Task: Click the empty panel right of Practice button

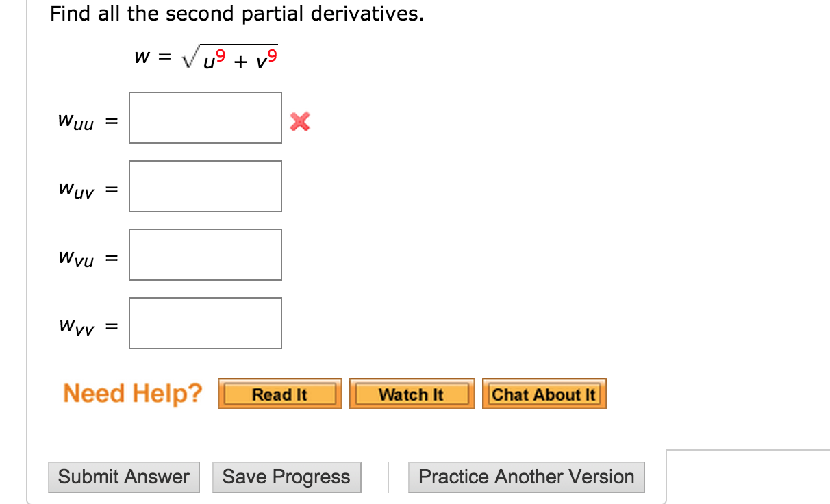Action: (x=748, y=477)
